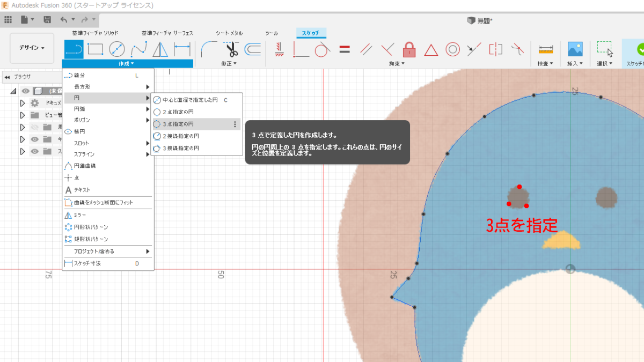Switch to the 基準フィーチャ ソリッド tab

pyautogui.click(x=96, y=33)
